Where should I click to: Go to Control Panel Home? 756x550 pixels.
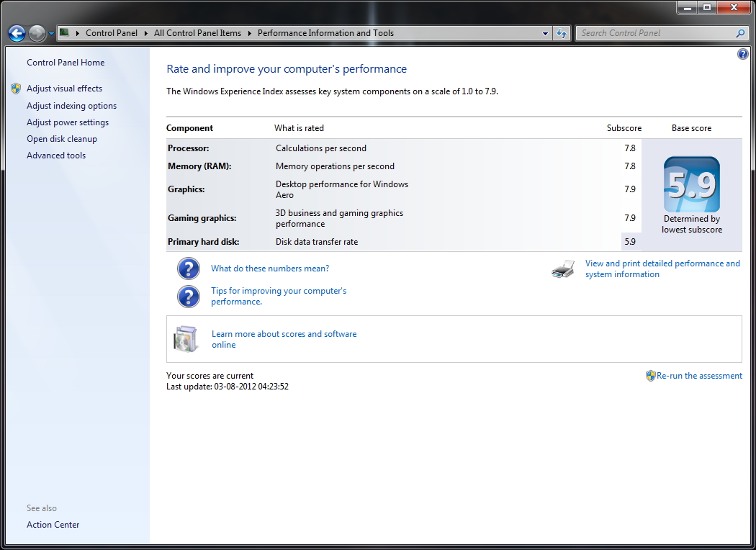click(x=66, y=62)
